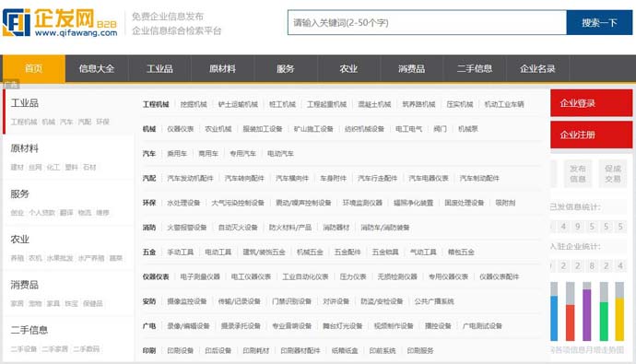The height and width of the screenshot is (364, 636).
Task: Click the green bar in statistics chart
Action: point(604,322)
